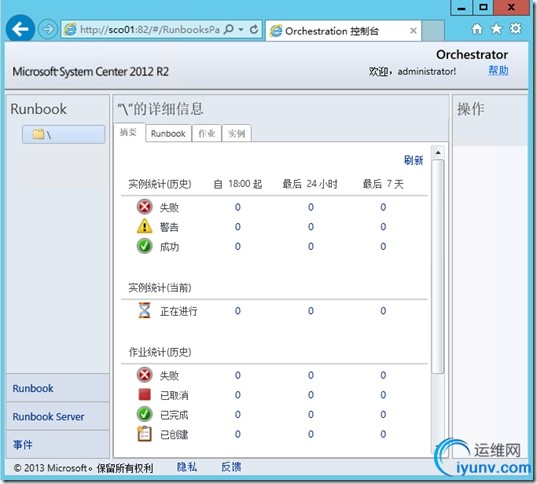Close the Orchestration 控制台 browser tab

pyautogui.click(x=413, y=31)
